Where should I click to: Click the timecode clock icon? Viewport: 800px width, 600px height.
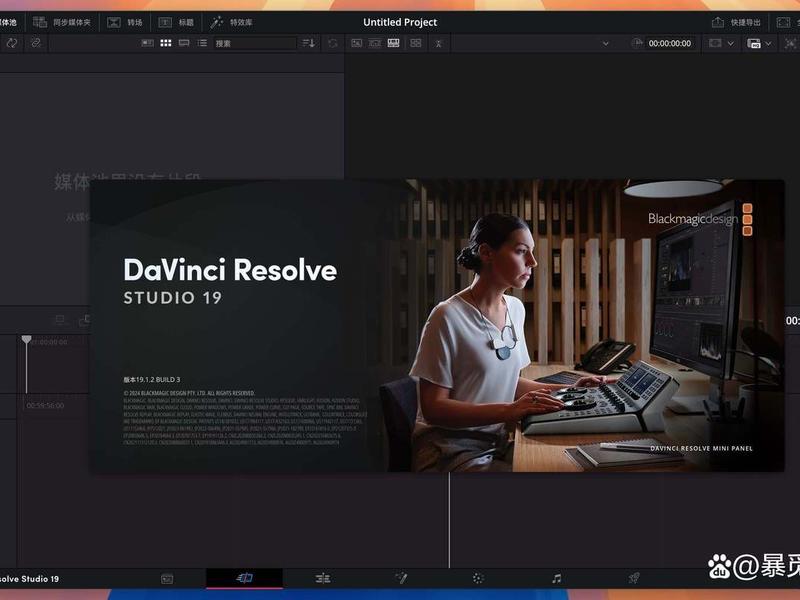point(637,43)
